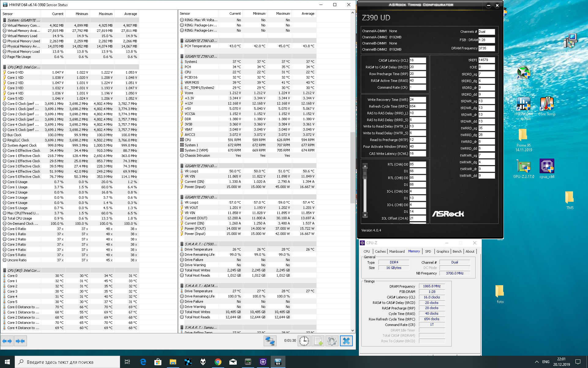Click the collapse columns arrows button
Screen dimensions: 588x368
click(x=20, y=341)
